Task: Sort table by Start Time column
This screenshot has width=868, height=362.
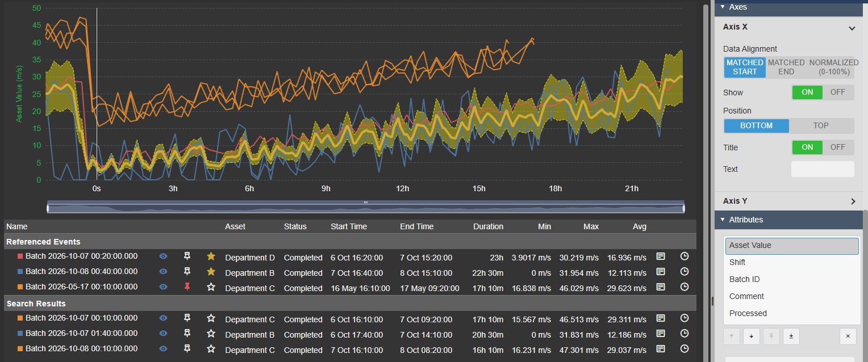Action: coord(349,226)
